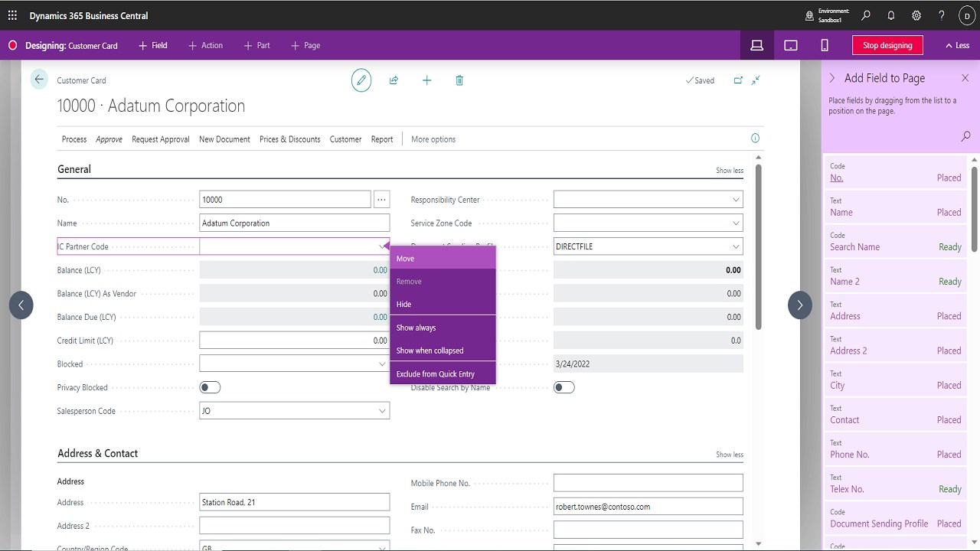Viewport: 980px width, 551px height.
Task: Click the No. field ellipsis button
Action: pyautogui.click(x=381, y=200)
